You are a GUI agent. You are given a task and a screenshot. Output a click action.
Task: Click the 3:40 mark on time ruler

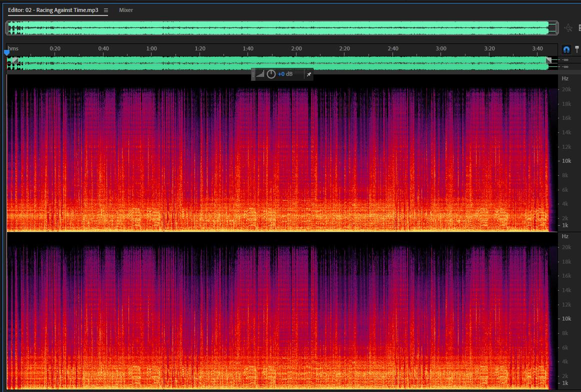click(537, 48)
